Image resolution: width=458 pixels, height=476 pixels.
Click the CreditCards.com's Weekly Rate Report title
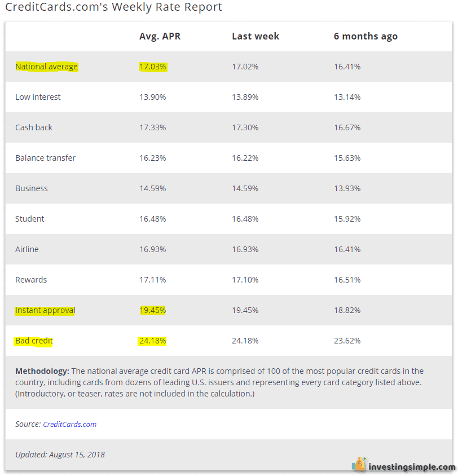coord(113,7)
